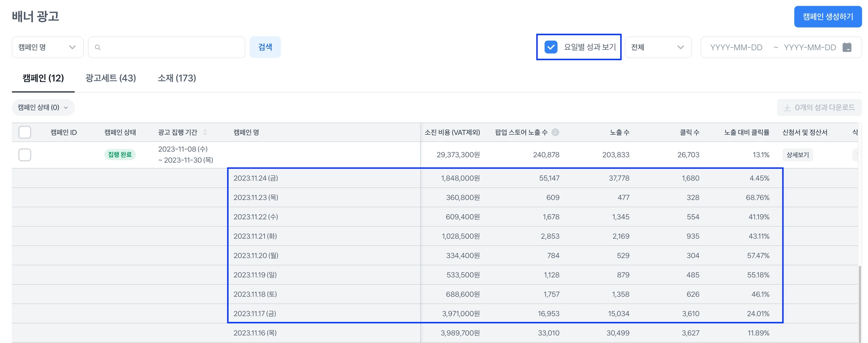Select the checkbox for the 집행 완료 campaign row
This screenshot has width=868, height=343.
point(25,155)
